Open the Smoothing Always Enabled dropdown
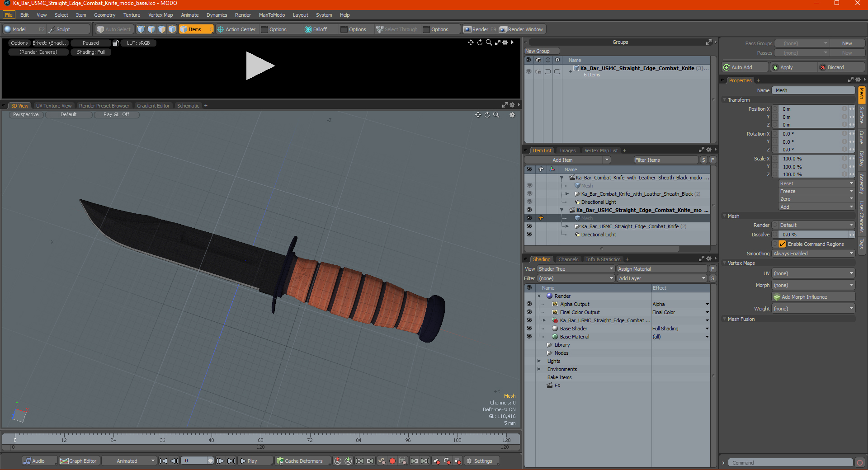868x470 pixels. [813, 254]
